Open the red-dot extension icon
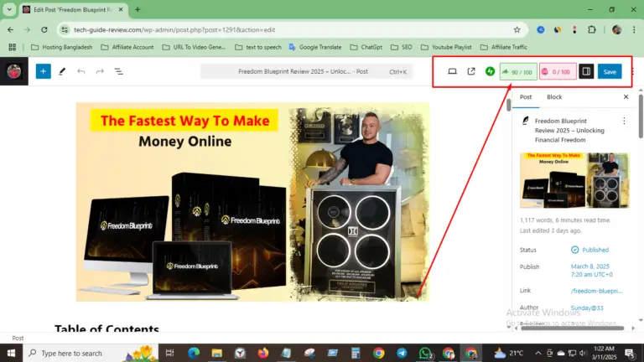Image resolution: width=644 pixels, height=362 pixels. click(x=574, y=29)
